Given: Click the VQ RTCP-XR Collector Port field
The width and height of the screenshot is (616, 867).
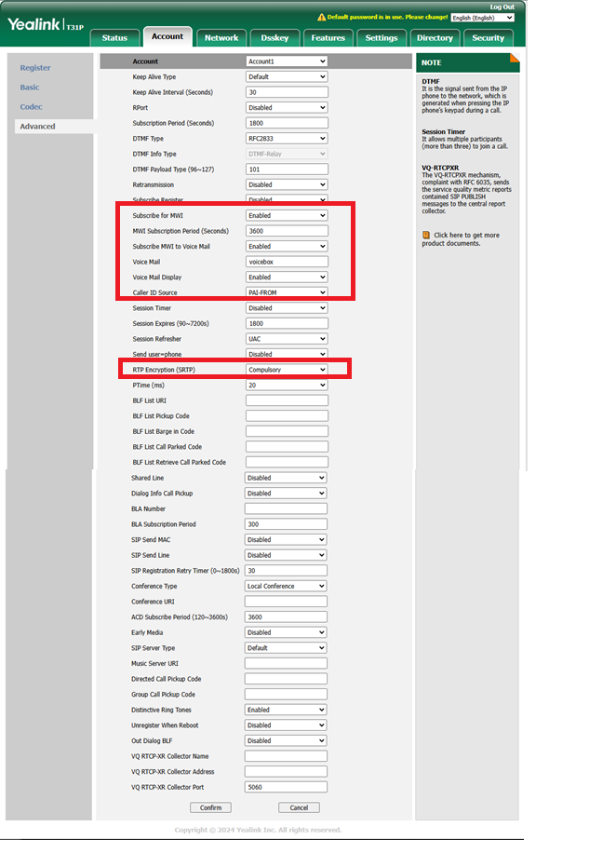Looking at the screenshot, I should (286, 788).
